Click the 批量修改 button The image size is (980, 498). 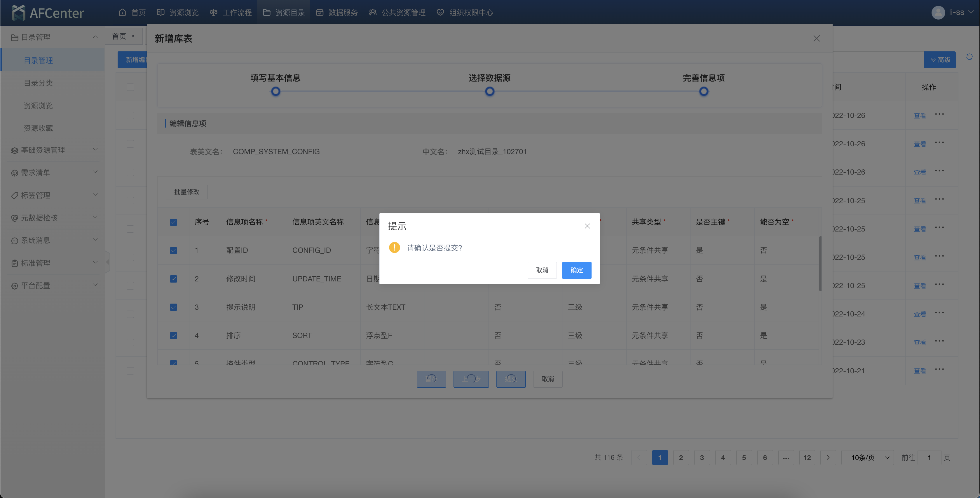pyautogui.click(x=186, y=192)
